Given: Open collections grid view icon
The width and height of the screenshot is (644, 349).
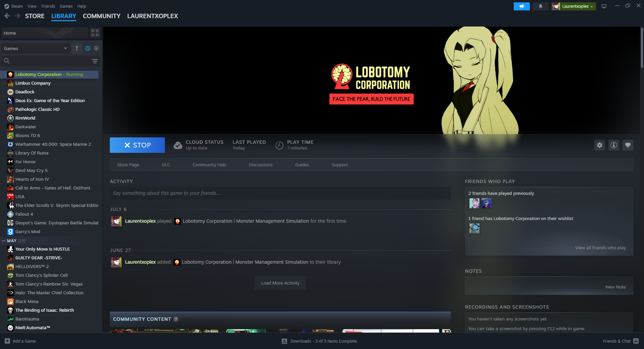Looking at the screenshot, I should [x=95, y=33].
